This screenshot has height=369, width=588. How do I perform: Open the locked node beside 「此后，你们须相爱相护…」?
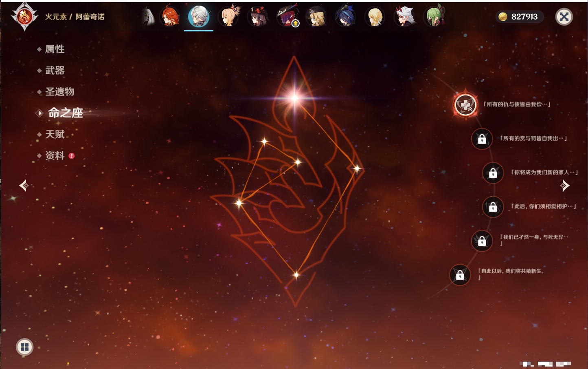pos(493,207)
